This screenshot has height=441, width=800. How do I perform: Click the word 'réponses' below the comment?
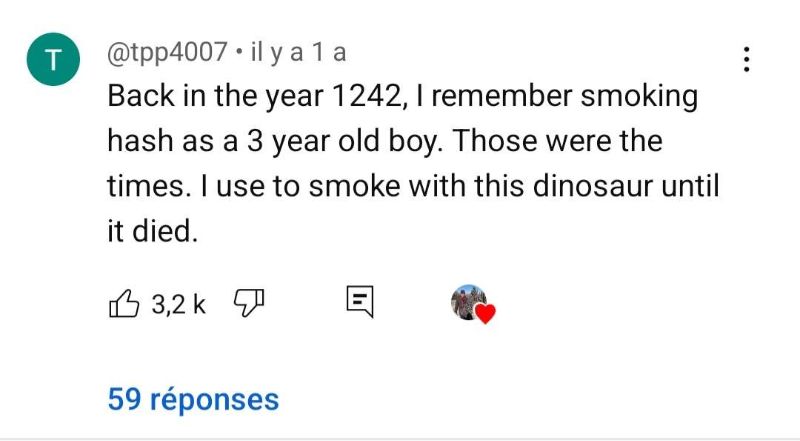click(x=214, y=399)
